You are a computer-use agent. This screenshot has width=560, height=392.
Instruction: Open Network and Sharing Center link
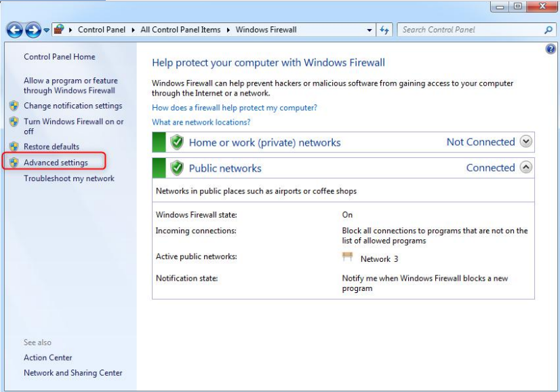tap(73, 373)
